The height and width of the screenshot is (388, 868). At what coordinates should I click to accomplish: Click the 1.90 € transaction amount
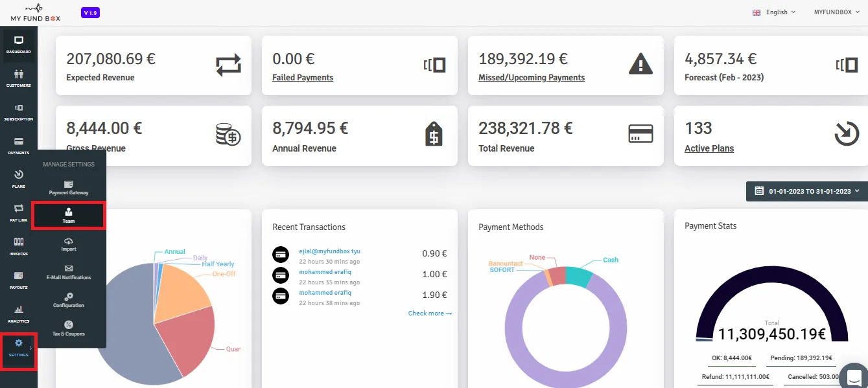click(x=435, y=295)
